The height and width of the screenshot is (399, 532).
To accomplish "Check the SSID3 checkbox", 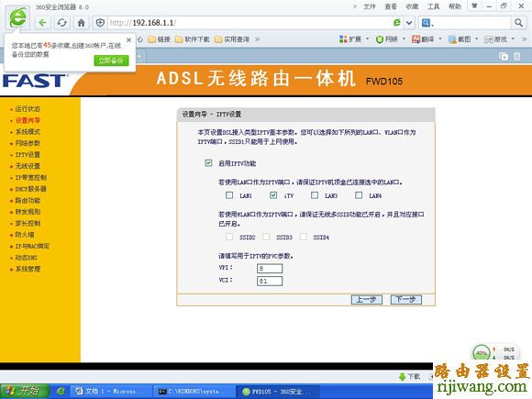I will (x=266, y=237).
